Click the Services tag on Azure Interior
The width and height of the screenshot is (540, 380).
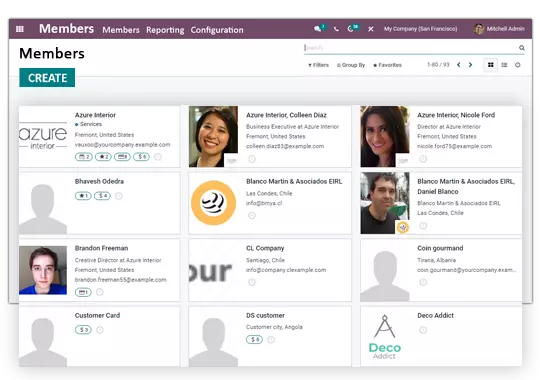(x=89, y=124)
